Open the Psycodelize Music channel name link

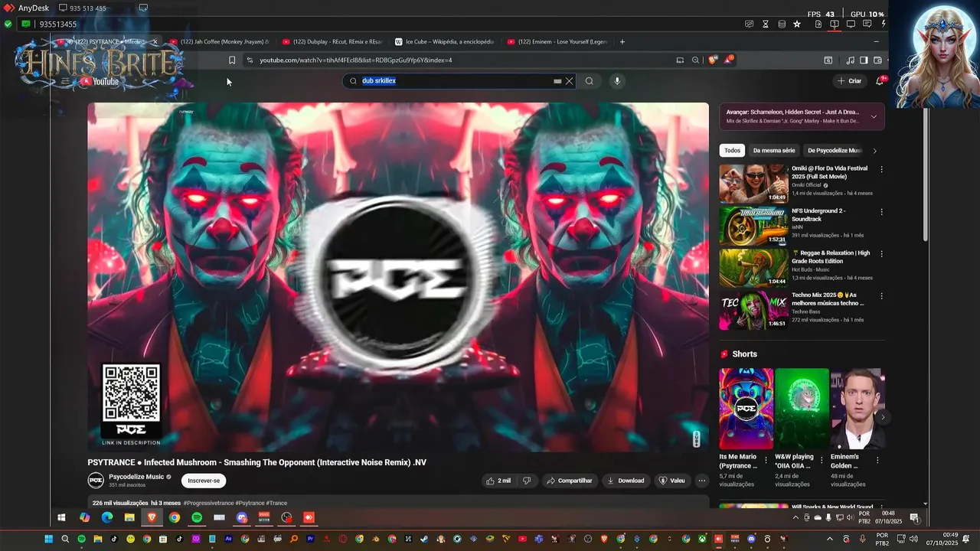tap(136, 477)
